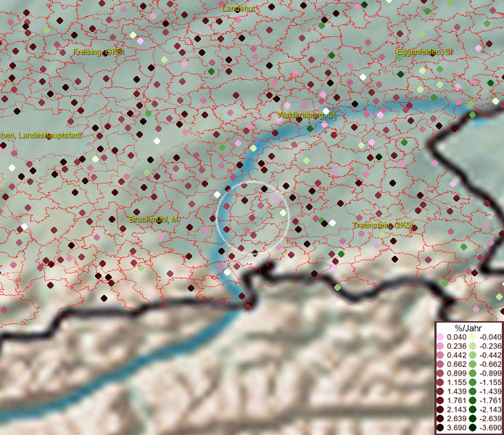Image resolution: width=504 pixels, height=435 pixels.
Task: Click the 1.761 legend entry
Action: tap(456, 400)
